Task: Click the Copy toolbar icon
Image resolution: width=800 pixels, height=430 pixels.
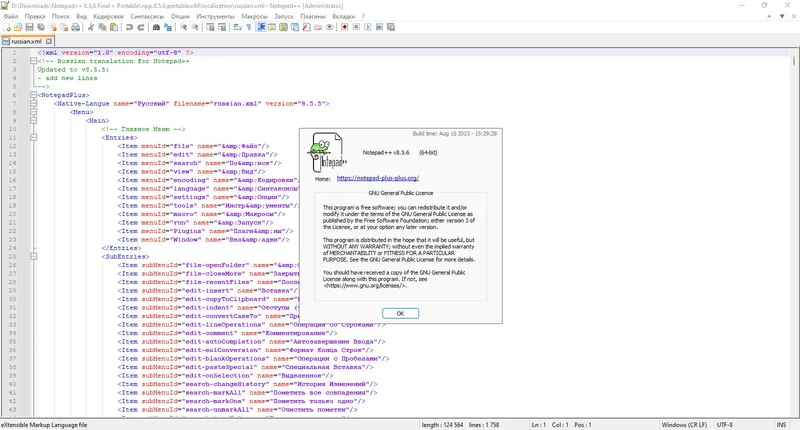Action: [102, 27]
